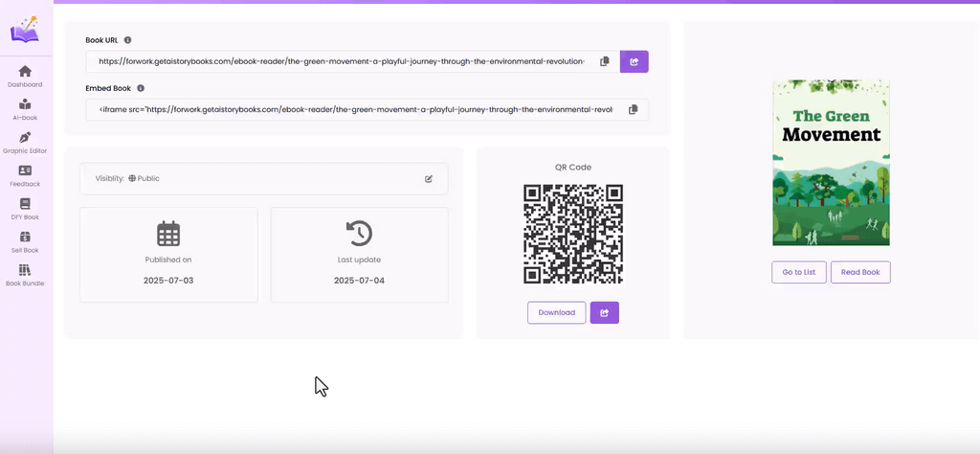The height and width of the screenshot is (454, 980).
Task: Click the Visibility label text
Action: [x=110, y=178]
